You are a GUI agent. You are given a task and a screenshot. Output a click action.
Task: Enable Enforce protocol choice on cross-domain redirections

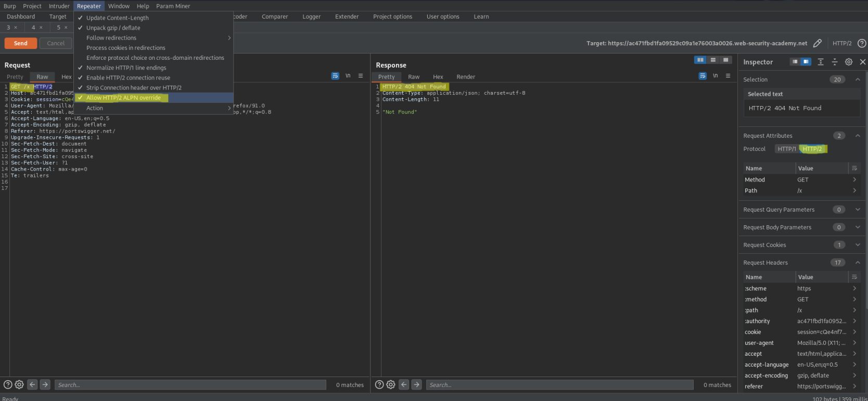click(x=154, y=58)
